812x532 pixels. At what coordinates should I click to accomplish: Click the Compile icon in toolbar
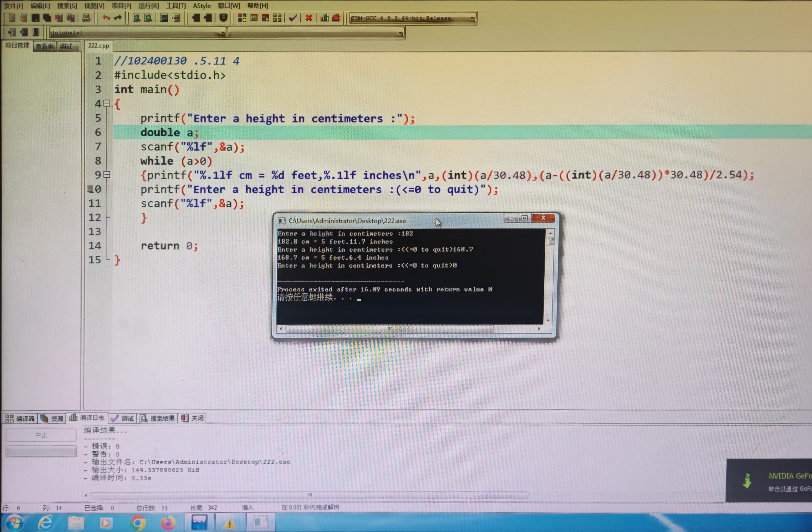coord(242,18)
